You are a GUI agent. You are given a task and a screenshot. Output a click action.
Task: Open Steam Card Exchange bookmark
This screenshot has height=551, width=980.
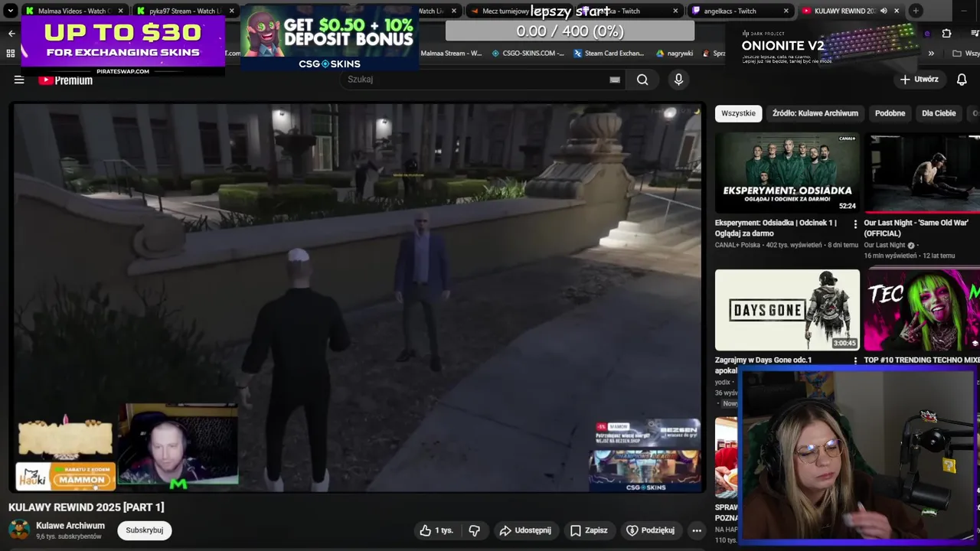609,54
